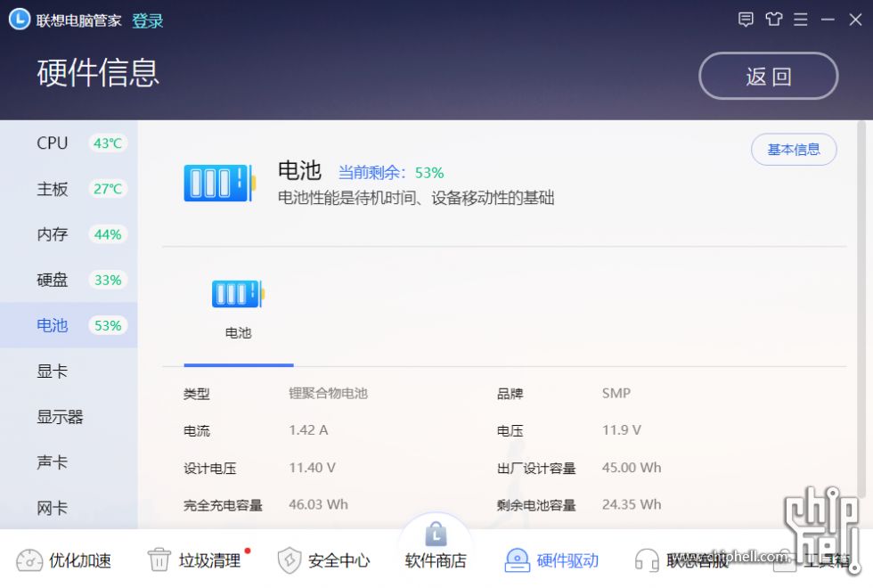
Task: Select the 电池 battery thumbnail tab
Action: (x=239, y=310)
